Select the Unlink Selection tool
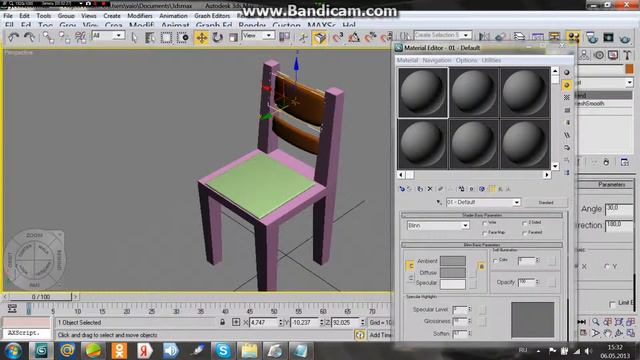 tap(64, 38)
